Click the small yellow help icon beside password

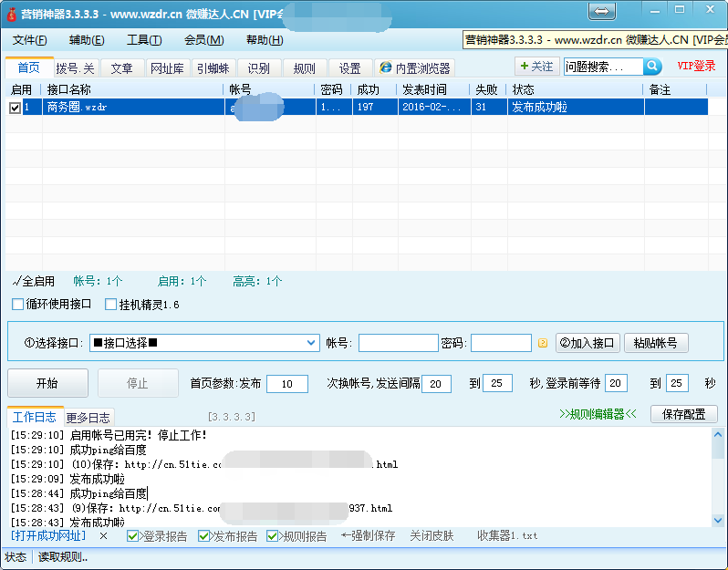542,344
